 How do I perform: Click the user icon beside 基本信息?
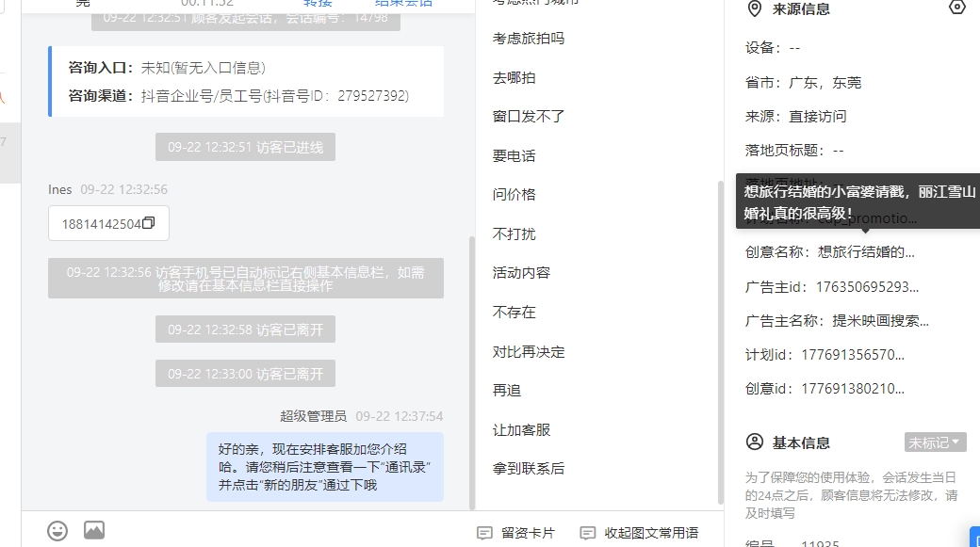click(755, 442)
